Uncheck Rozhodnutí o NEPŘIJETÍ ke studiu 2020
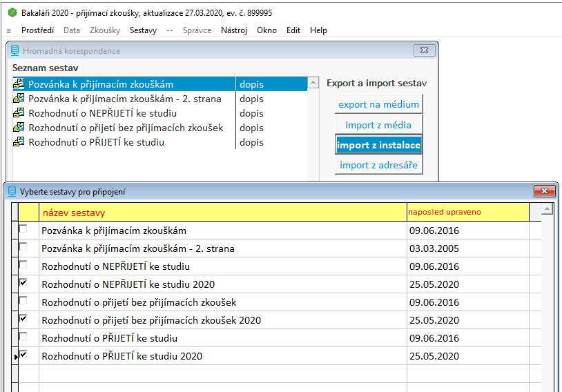 click(23, 283)
